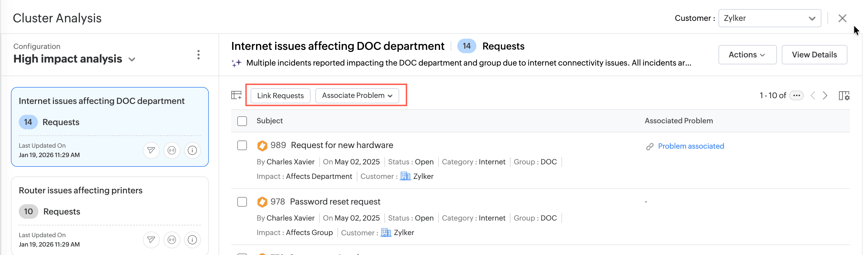Click the filter icon on Internet issues card

pyautogui.click(x=151, y=150)
